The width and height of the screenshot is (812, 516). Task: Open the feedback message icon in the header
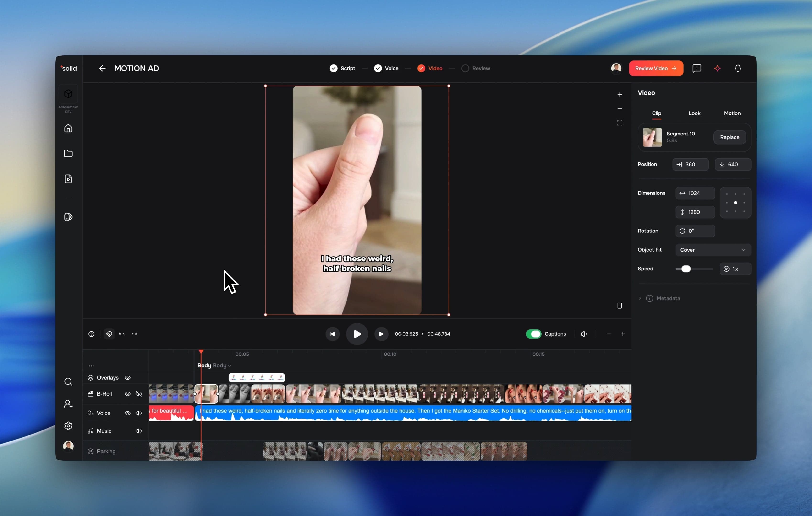697,68
